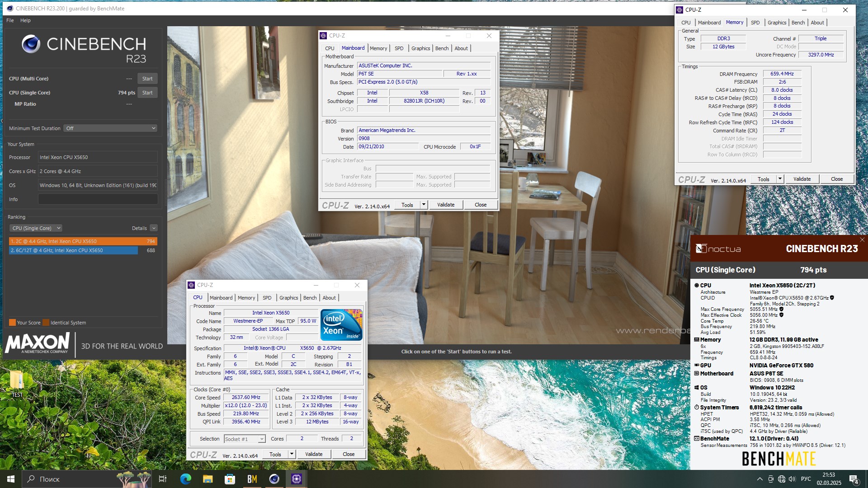Image resolution: width=868 pixels, height=488 pixels.
Task: Click Tools in the Memory CPU-Z window
Action: tap(764, 179)
